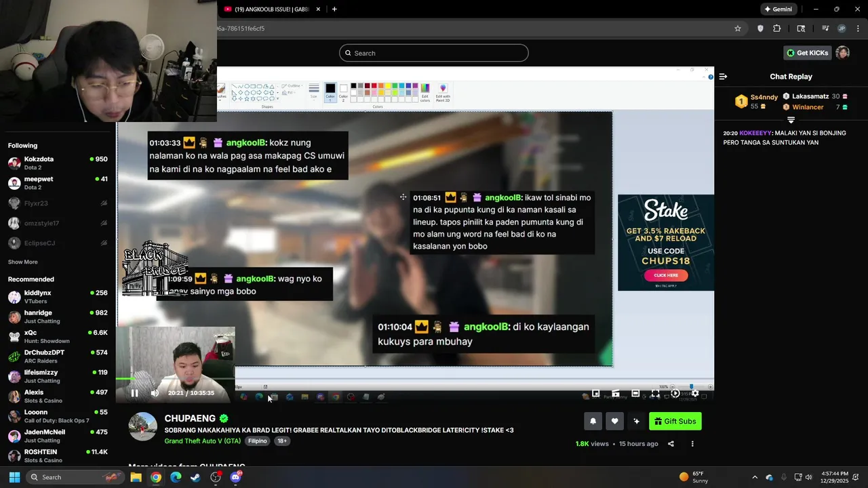Image resolution: width=868 pixels, height=488 pixels.
Task: Expand the gifter leaderboard handle
Action: [791, 120]
